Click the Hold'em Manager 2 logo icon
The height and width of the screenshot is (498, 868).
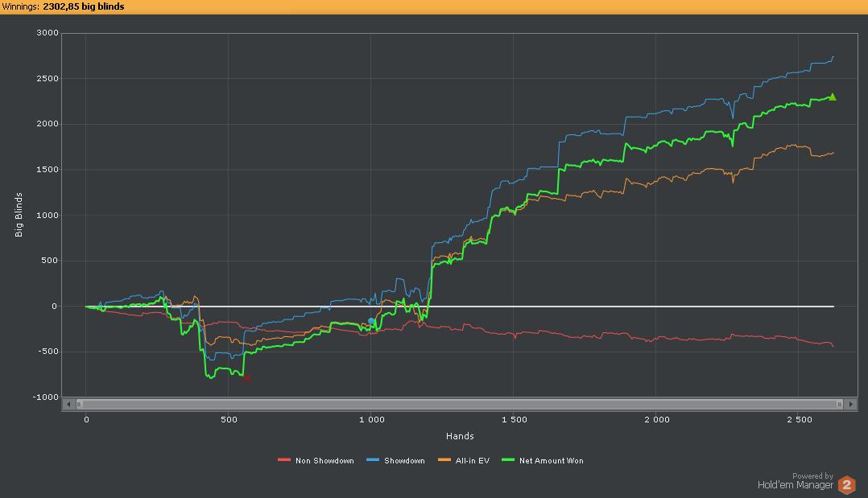click(846, 484)
